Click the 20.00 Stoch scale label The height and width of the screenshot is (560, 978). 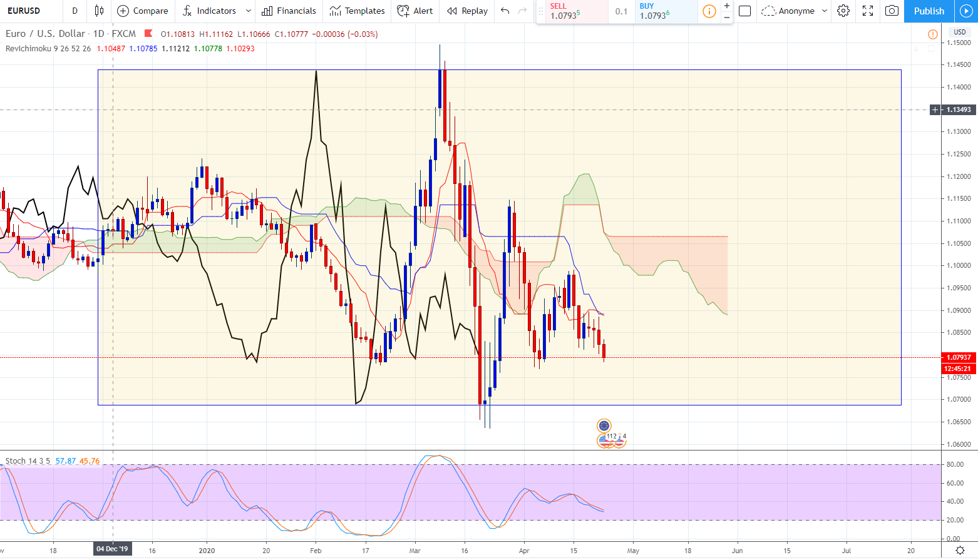(x=955, y=520)
